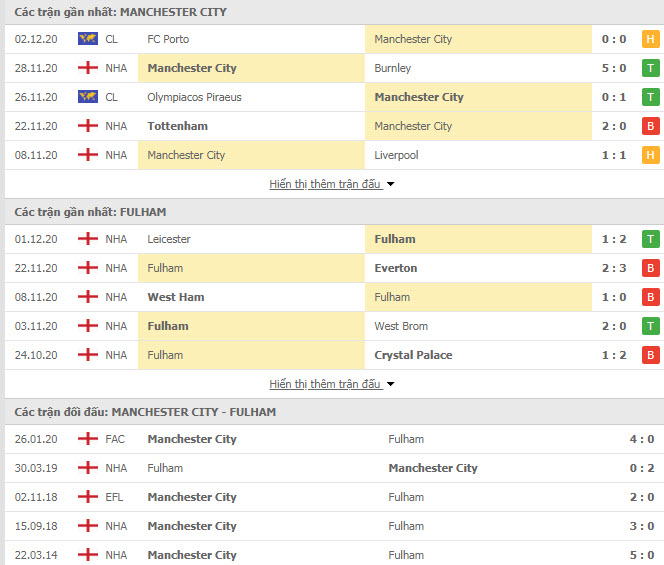Select the Crystal Palace team name

coord(413,355)
